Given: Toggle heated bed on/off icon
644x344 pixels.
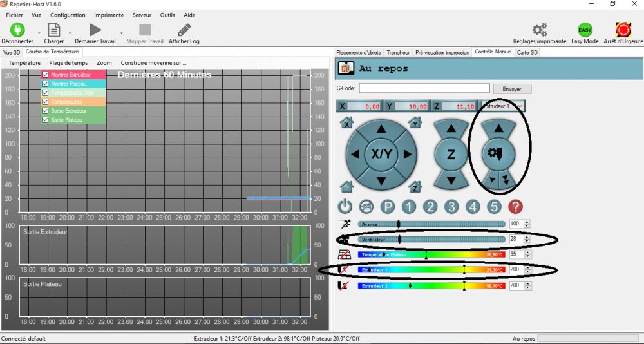Looking at the screenshot, I should 344,254.
